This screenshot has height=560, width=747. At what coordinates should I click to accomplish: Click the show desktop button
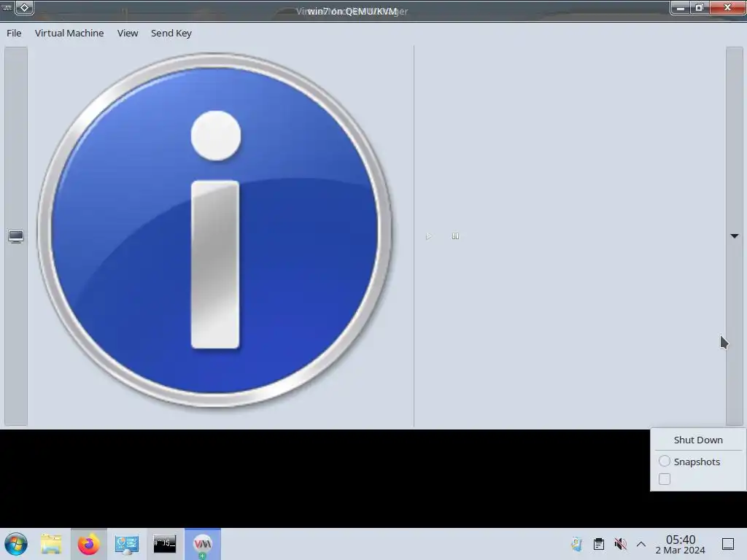tap(728, 544)
